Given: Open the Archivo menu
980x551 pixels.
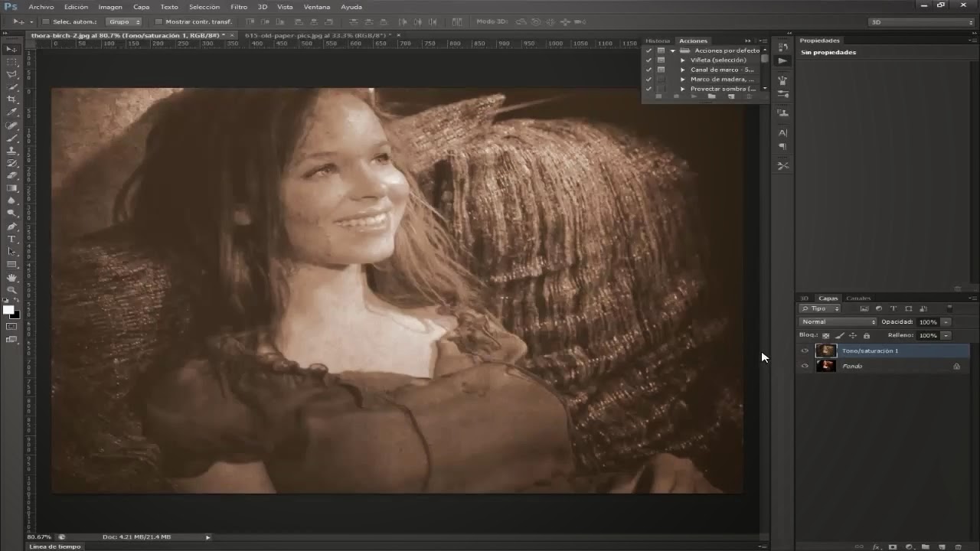Looking at the screenshot, I should [41, 7].
